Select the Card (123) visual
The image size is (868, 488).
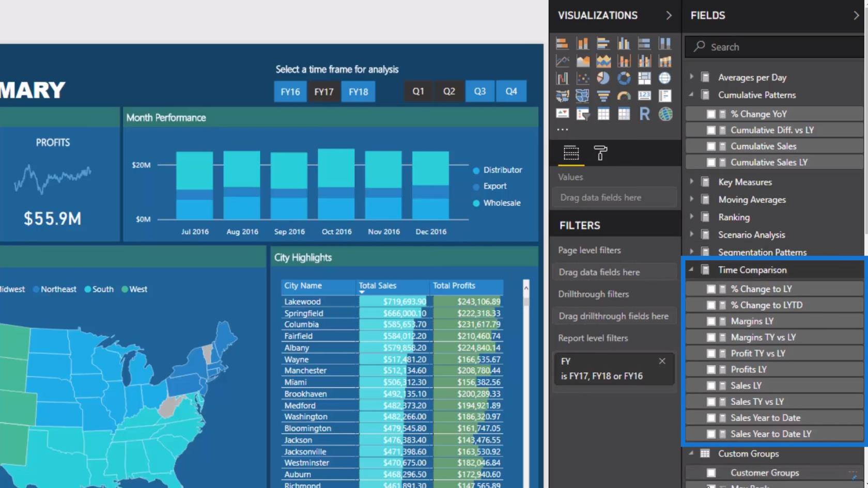(x=644, y=96)
